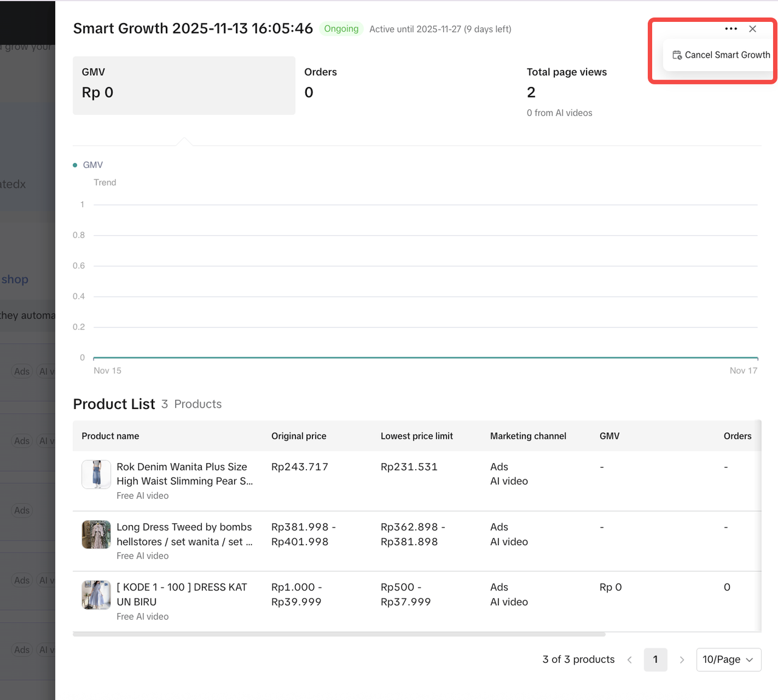This screenshot has height=700, width=778.
Task: Toggle the GMV legend dot in chart
Action: [x=75, y=165]
